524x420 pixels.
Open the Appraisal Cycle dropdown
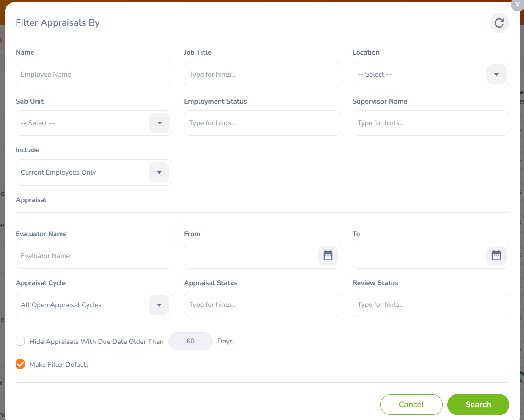tap(159, 305)
